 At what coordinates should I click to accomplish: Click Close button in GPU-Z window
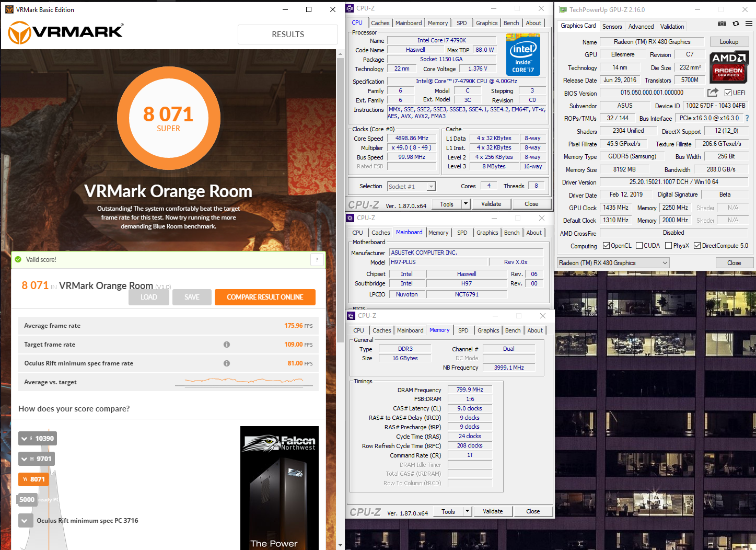point(734,263)
